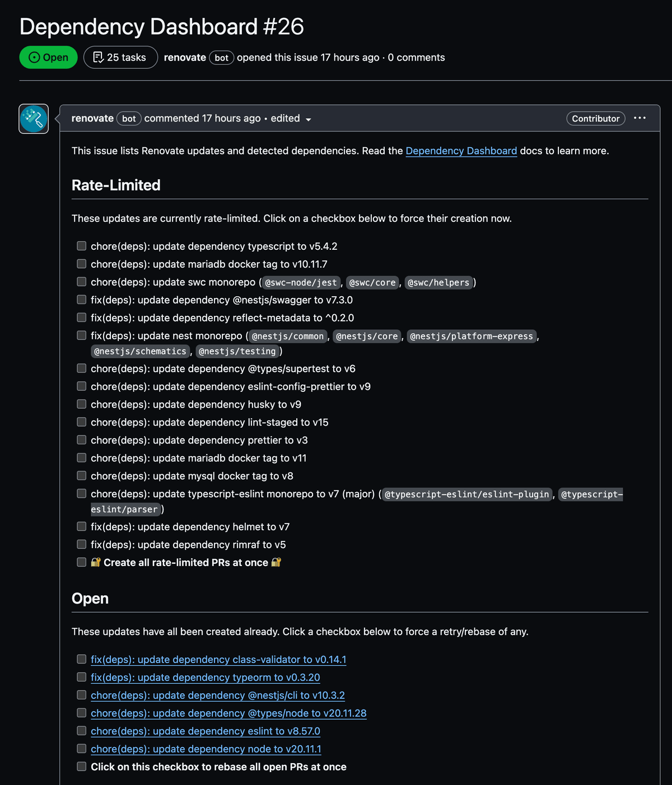672x785 pixels.
Task: Check the prettier v3 update box
Action: click(81, 440)
